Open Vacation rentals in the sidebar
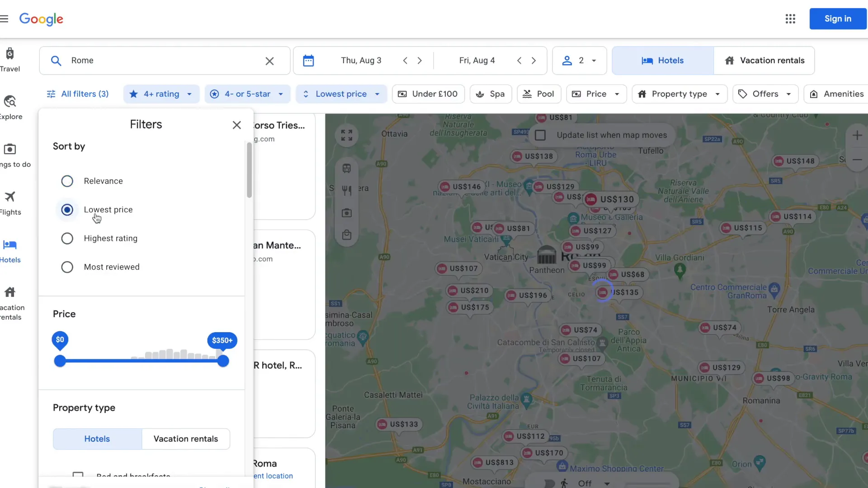 pos(11,304)
